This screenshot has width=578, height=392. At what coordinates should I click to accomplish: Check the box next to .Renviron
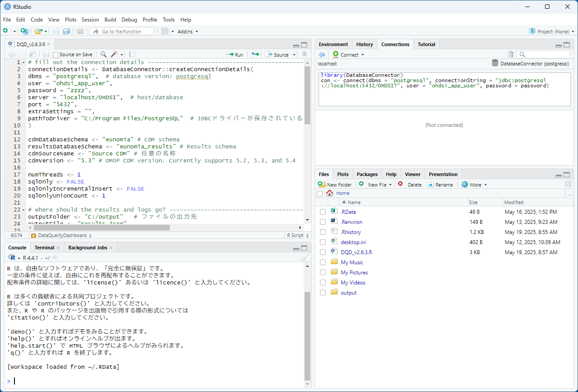click(323, 222)
